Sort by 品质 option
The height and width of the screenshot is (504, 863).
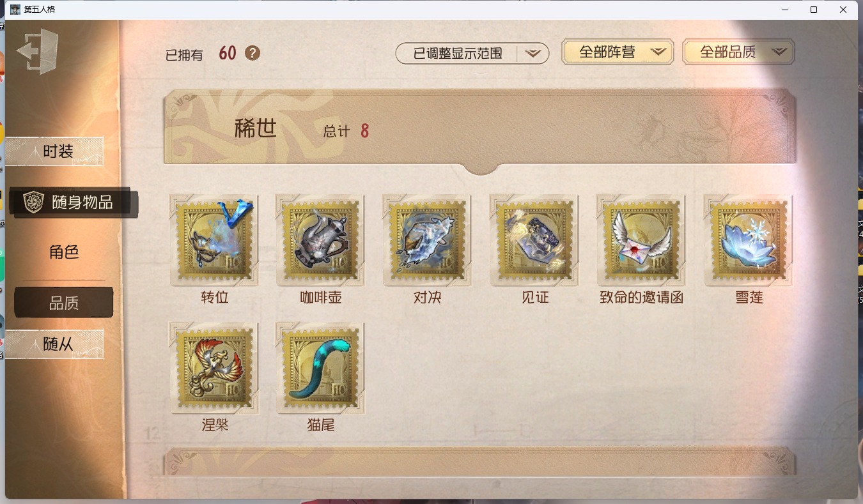point(64,303)
